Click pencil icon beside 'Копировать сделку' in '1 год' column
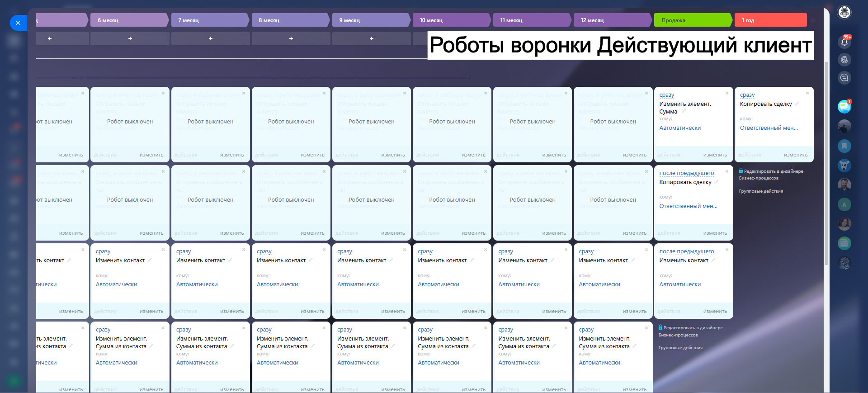Screen dimensions: 868x393 [797, 104]
